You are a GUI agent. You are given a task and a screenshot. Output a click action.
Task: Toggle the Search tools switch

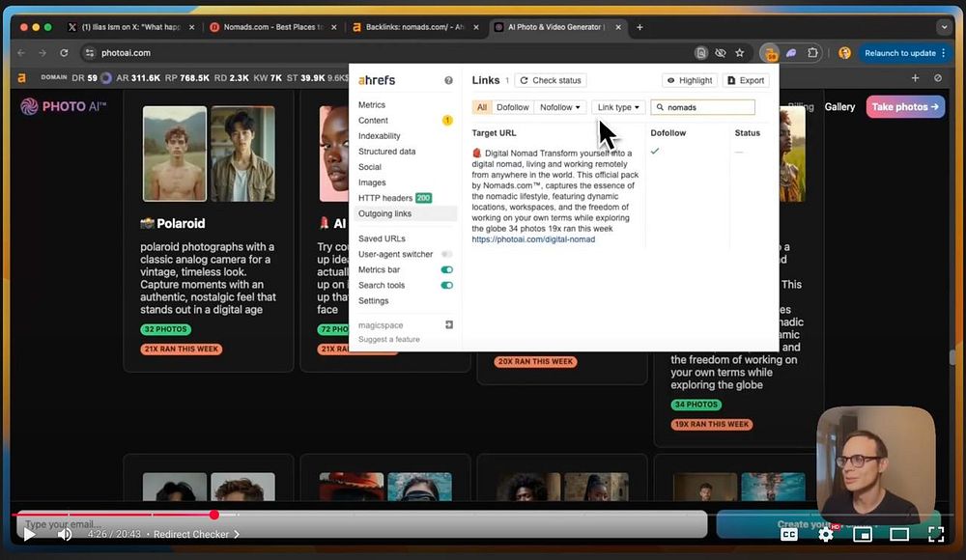coord(446,285)
